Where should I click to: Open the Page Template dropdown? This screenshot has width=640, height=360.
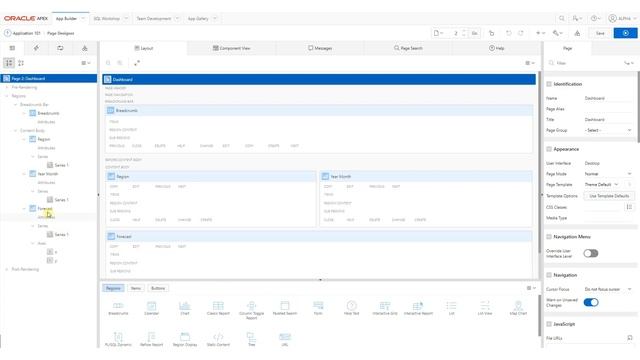click(602, 184)
